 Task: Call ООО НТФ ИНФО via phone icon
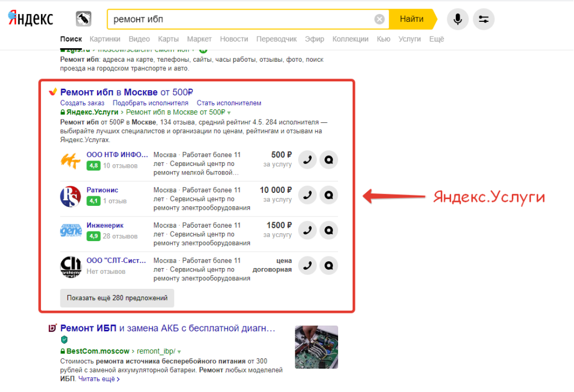[308, 160]
